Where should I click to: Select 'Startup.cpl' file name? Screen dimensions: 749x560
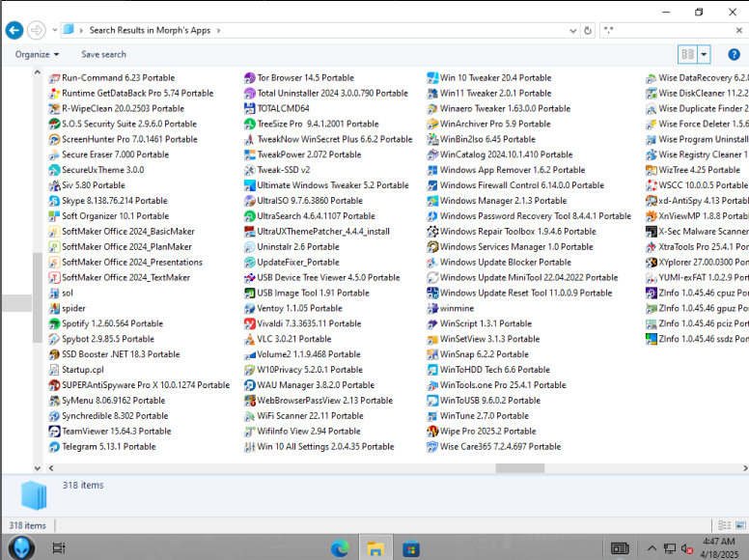[83, 370]
